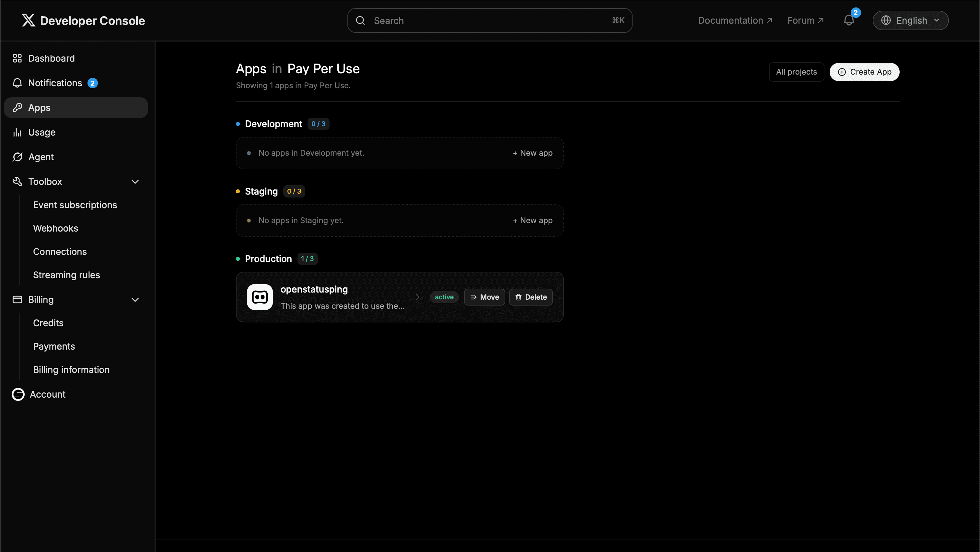This screenshot has width=980, height=552.
Task: Click the Staging 0 / 3 badge
Action: tap(294, 191)
